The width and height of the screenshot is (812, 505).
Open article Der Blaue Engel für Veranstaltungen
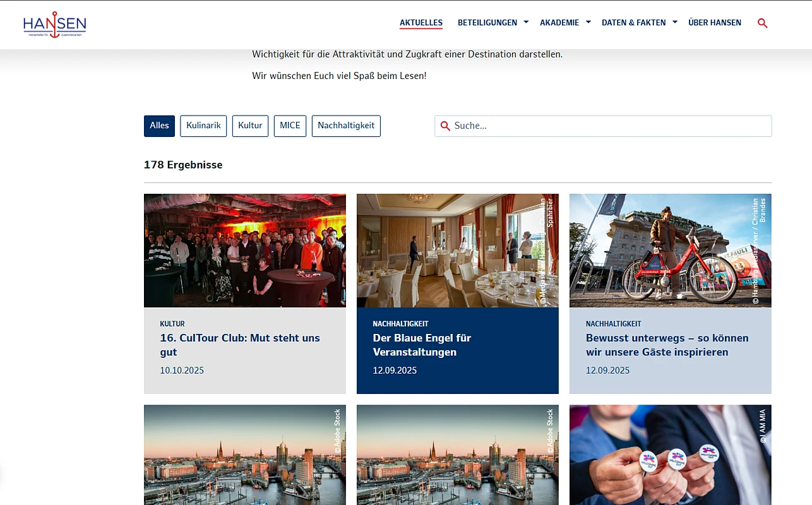422,345
